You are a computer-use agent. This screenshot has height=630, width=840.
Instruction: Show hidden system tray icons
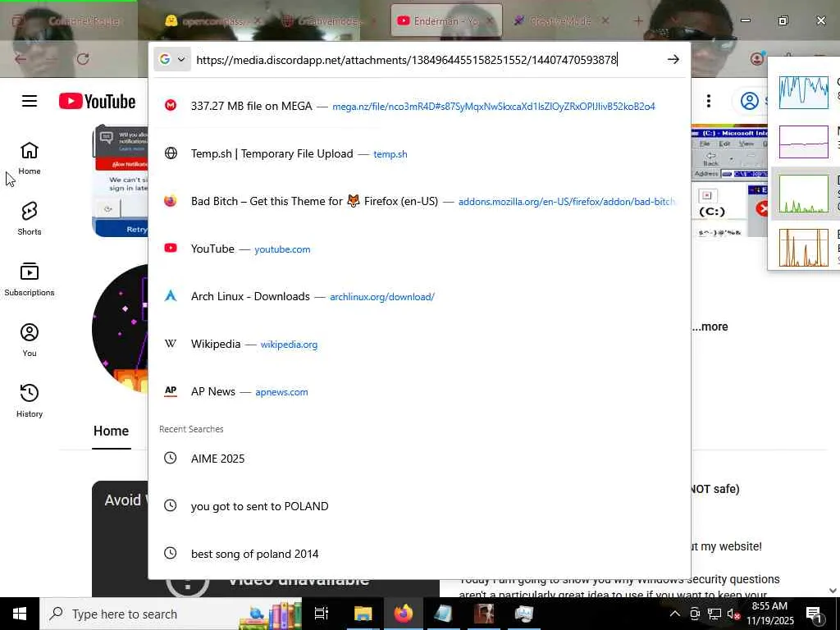coord(675,614)
